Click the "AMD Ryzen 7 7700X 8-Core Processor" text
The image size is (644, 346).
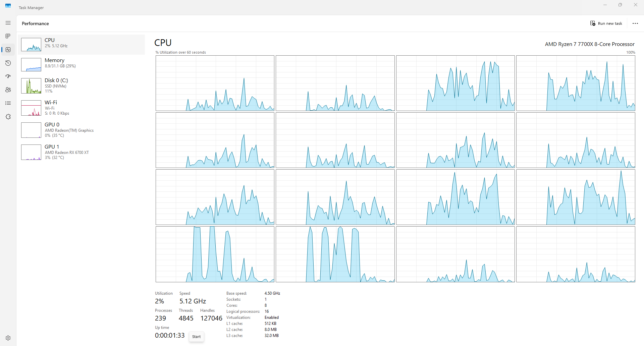click(x=590, y=44)
